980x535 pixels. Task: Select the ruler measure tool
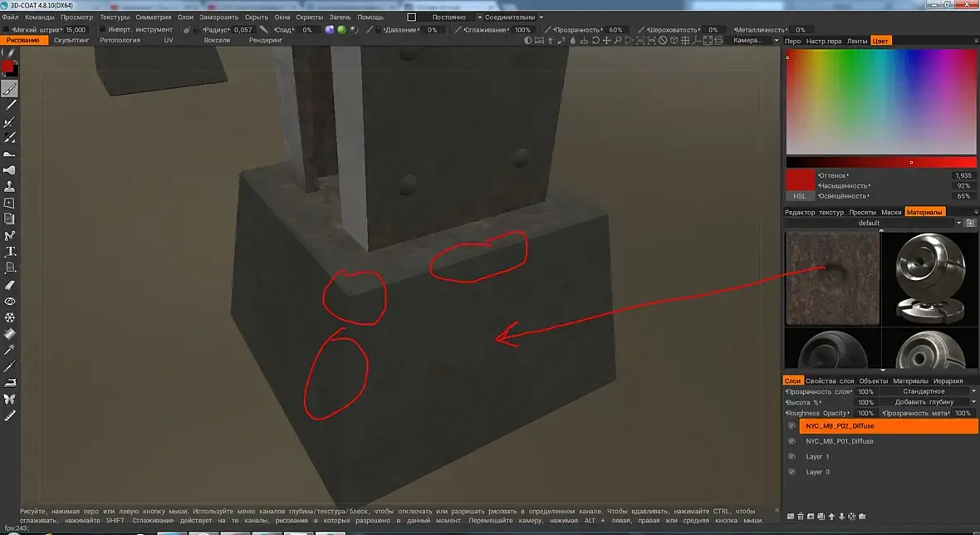pos(10,415)
